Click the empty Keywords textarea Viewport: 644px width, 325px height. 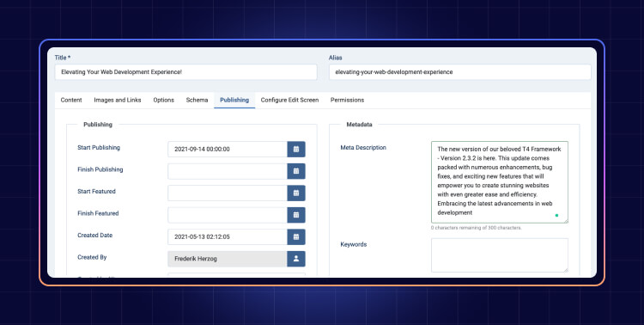[x=500, y=255]
